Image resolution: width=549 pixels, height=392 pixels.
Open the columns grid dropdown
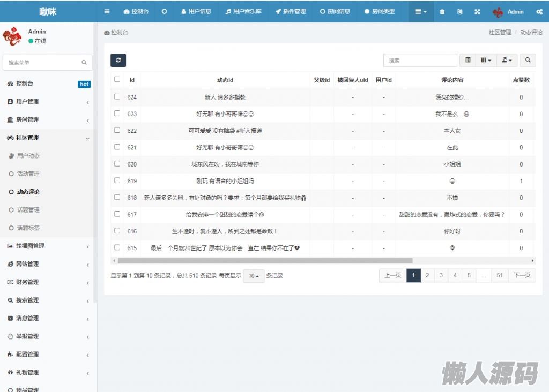(x=486, y=61)
